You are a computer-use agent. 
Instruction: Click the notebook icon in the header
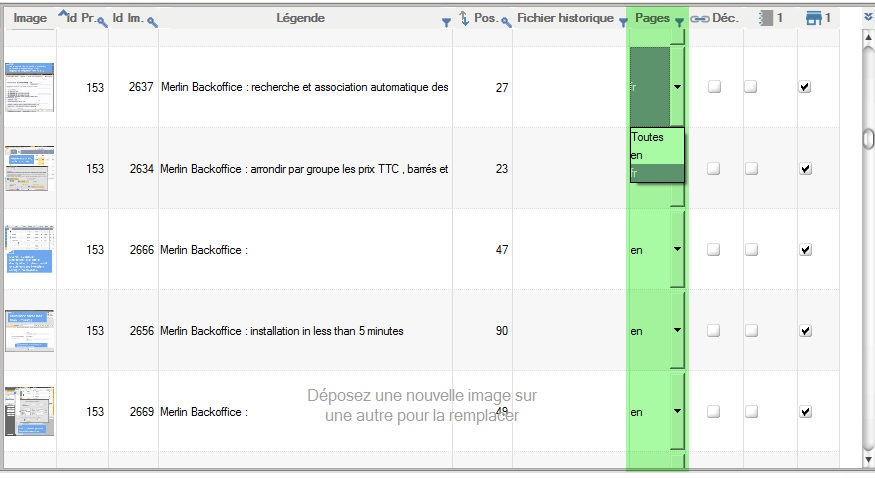[x=766, y=18]
